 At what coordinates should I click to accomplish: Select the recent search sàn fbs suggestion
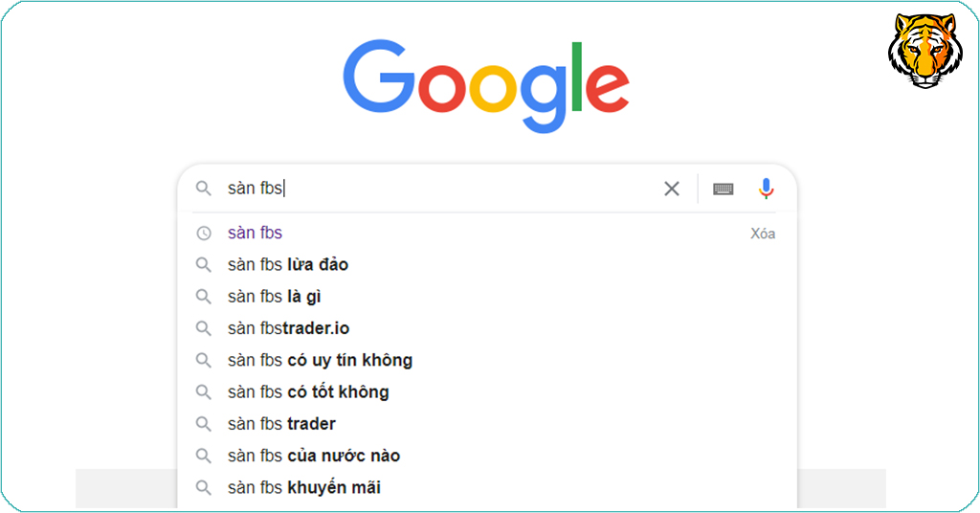pos(255,233)
